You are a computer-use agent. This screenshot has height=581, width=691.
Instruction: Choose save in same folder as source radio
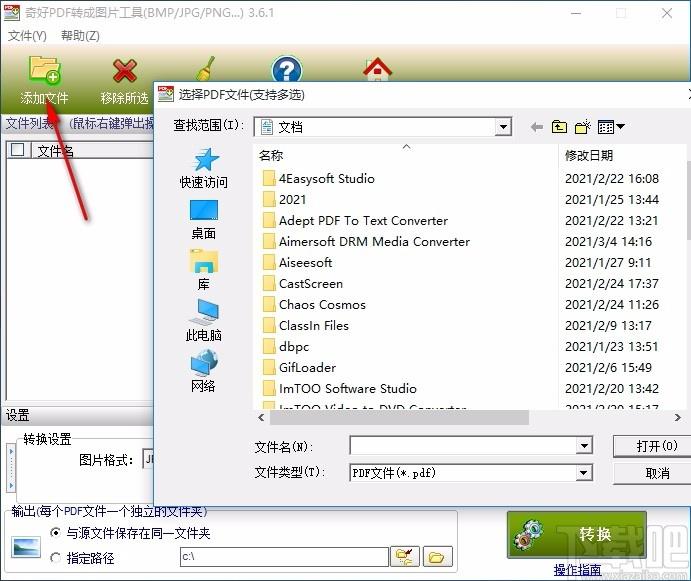point(56,533)
